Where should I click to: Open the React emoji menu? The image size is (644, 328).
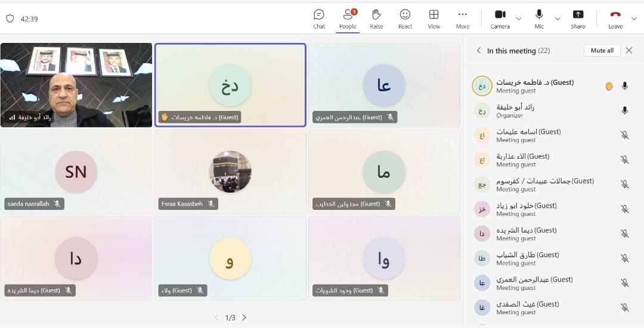pyautogui.click(x=405, y=18)
